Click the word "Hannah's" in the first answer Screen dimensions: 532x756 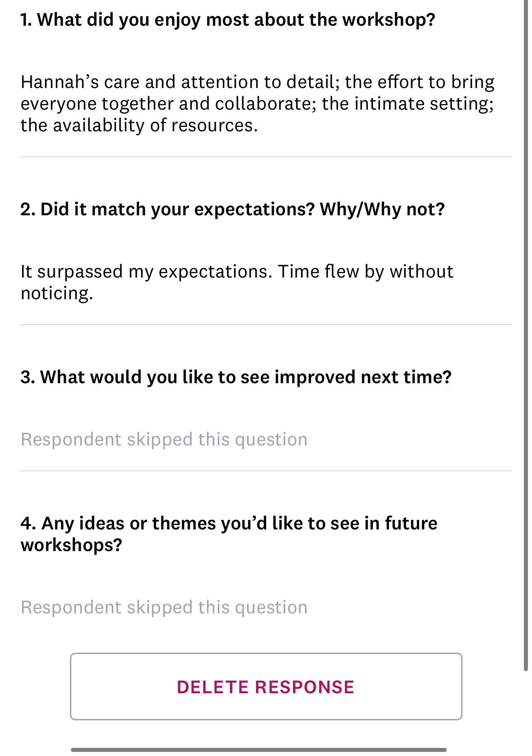59,82
